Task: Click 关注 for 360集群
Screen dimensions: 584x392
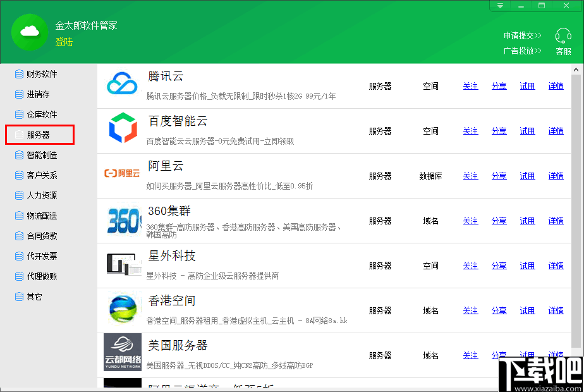Action: [470, 221]
